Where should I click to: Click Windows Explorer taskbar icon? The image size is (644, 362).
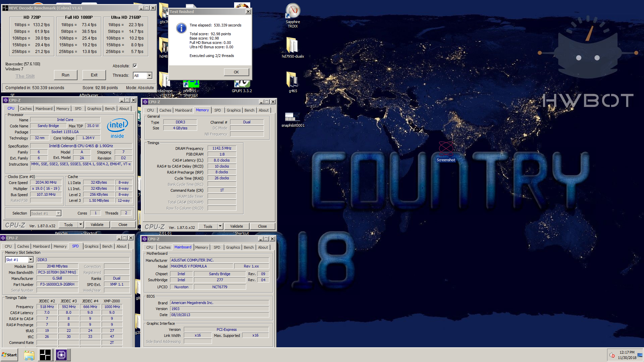[x=29, y=355]
